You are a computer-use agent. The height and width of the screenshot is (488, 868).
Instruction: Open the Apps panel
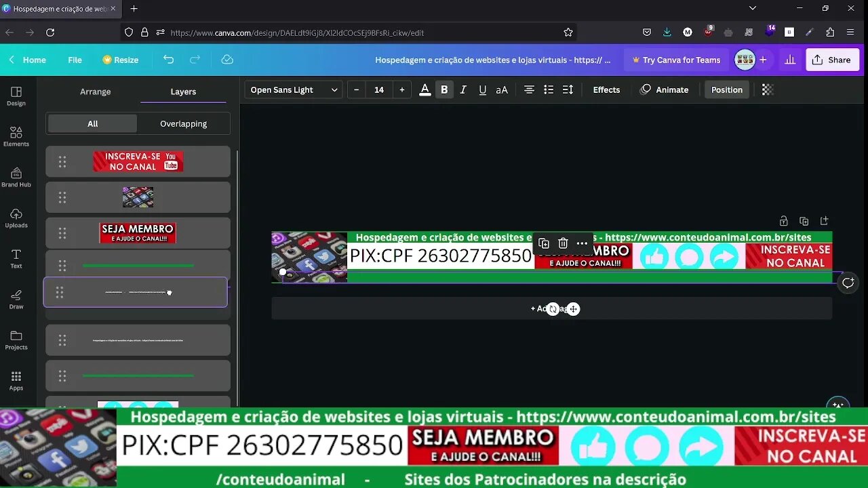(16, 381)
